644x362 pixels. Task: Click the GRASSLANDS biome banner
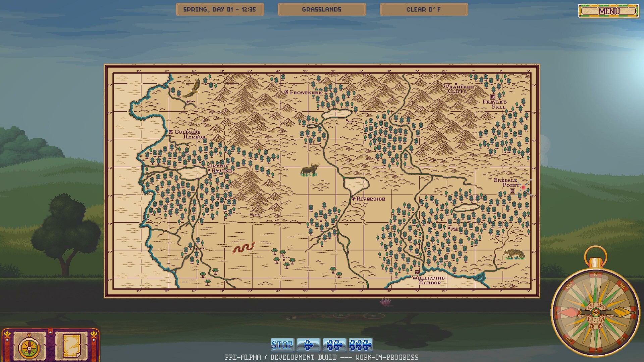tap(321, 9)
